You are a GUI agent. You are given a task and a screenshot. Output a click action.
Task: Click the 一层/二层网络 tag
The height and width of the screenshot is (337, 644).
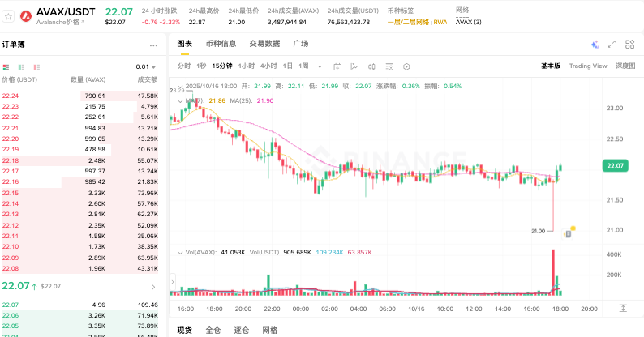tap(408, 22)
